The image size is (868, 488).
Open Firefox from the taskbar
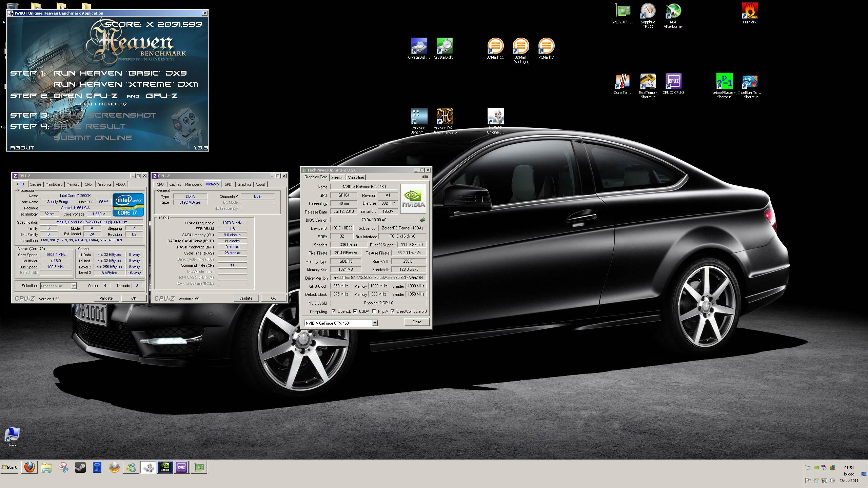point(29,468)
